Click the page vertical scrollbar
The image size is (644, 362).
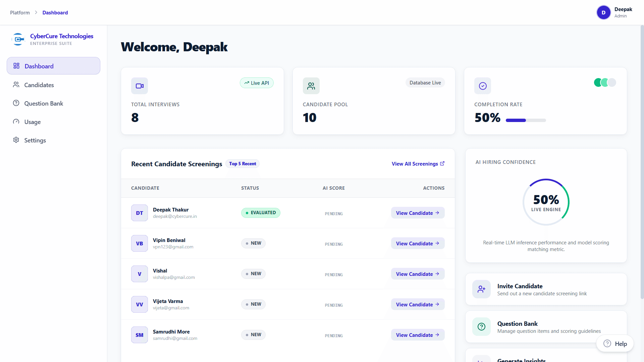point(642,162)
